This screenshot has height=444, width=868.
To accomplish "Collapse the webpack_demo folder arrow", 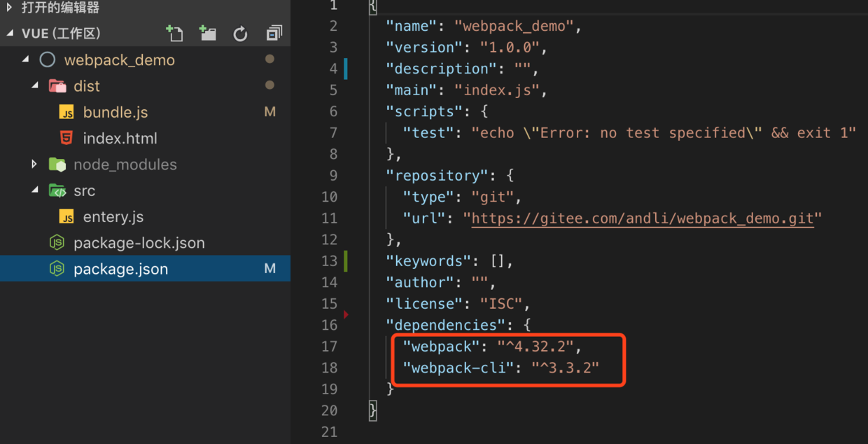I will click(26, 60).
